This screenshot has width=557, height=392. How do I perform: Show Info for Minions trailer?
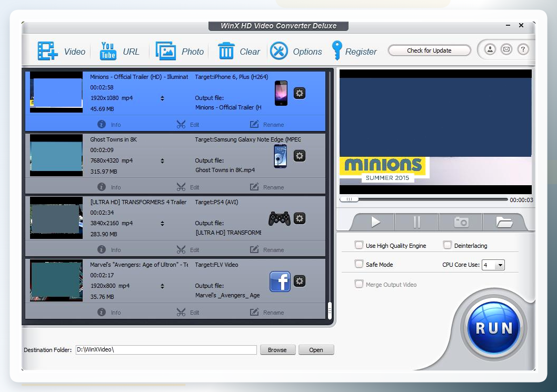[109, 125]
